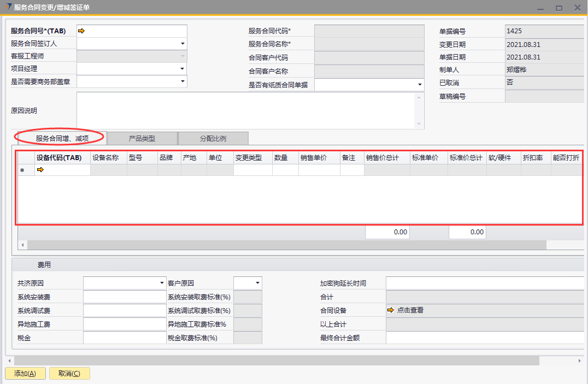Switch to the 产品类型 tab

142,138
